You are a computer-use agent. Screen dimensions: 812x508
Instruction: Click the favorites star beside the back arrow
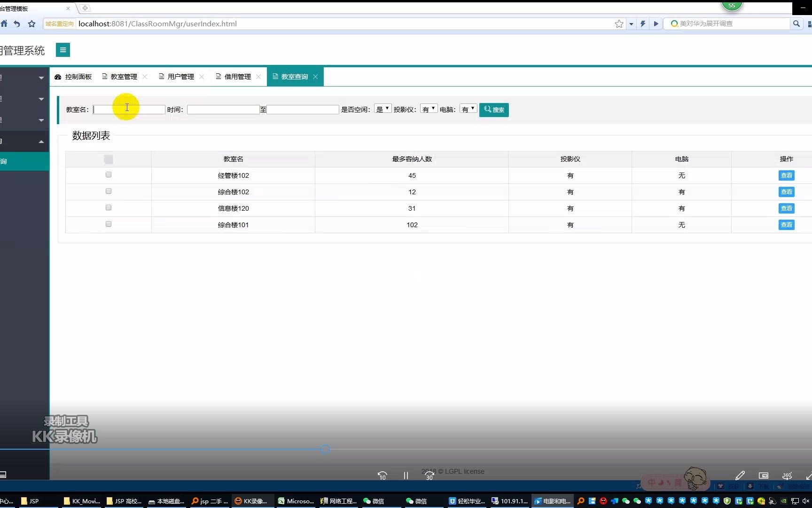31,24
